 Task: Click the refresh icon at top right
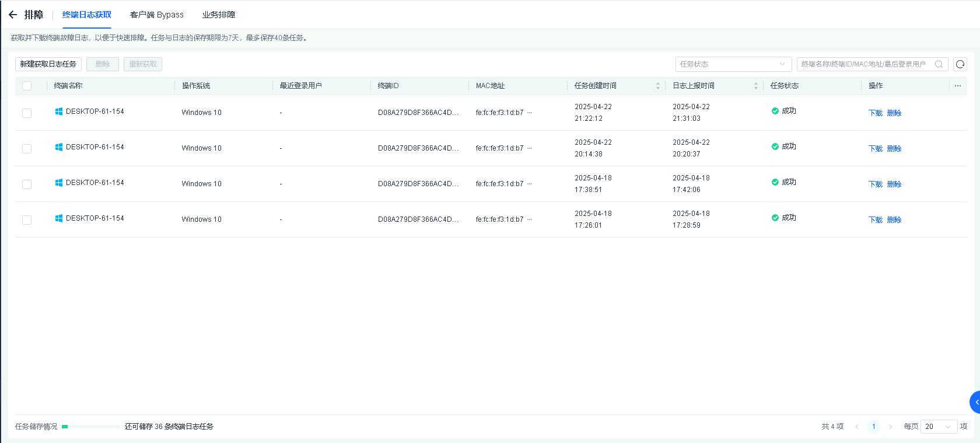click(960, 64)
